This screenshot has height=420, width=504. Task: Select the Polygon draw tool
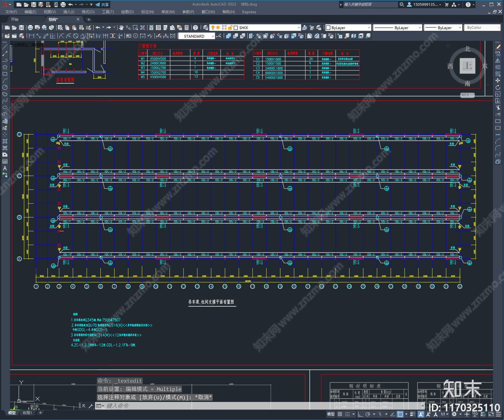click(x=5, y=67)
